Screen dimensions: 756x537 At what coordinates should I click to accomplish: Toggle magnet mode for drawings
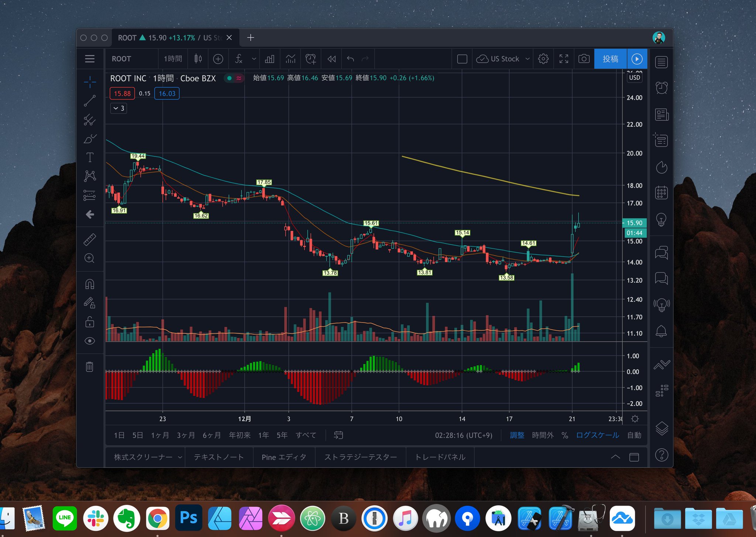[90, 284]
